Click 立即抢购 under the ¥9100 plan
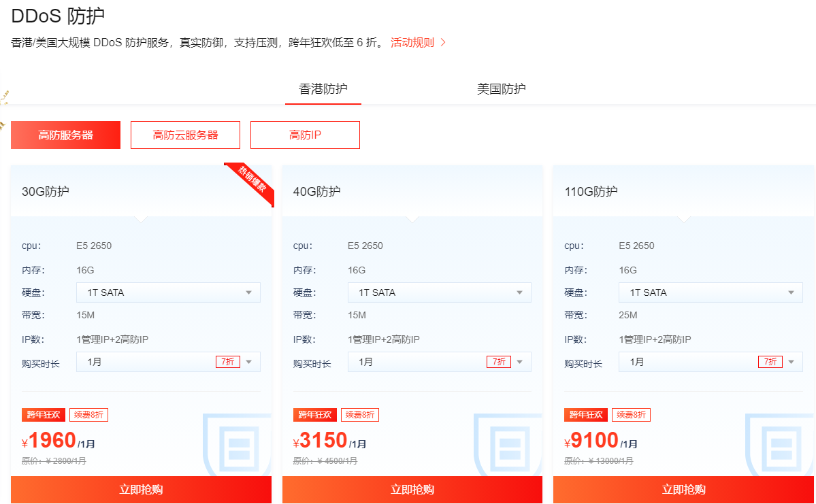The width and height of the screenshot is (816, 504). pyautogui.click(x=683, y=490)
